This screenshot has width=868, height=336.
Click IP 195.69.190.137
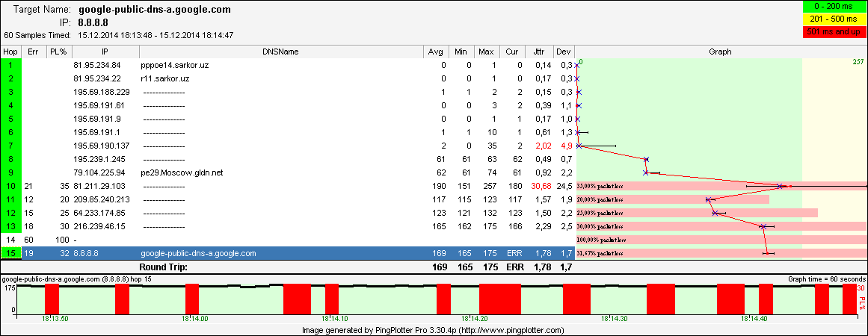[x=102, y=146]
